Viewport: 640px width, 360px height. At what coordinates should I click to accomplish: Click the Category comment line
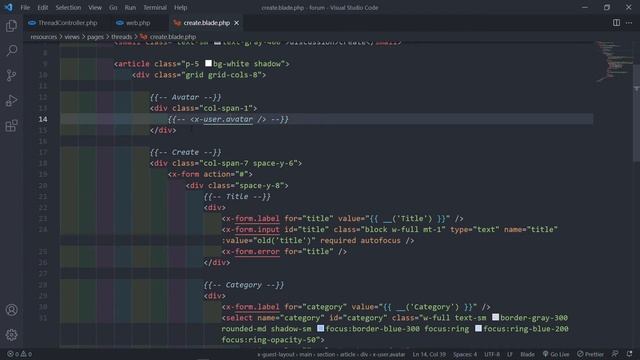pos(244,285)
